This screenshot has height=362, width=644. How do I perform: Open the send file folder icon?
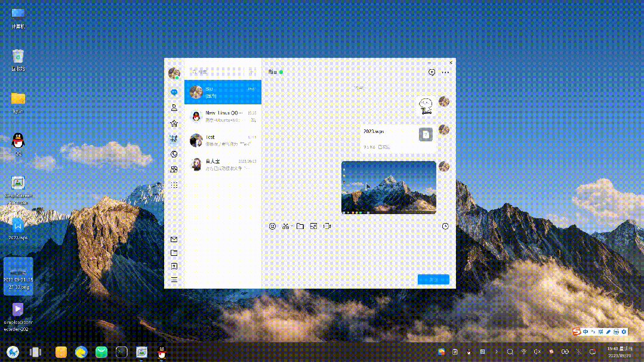300,227
